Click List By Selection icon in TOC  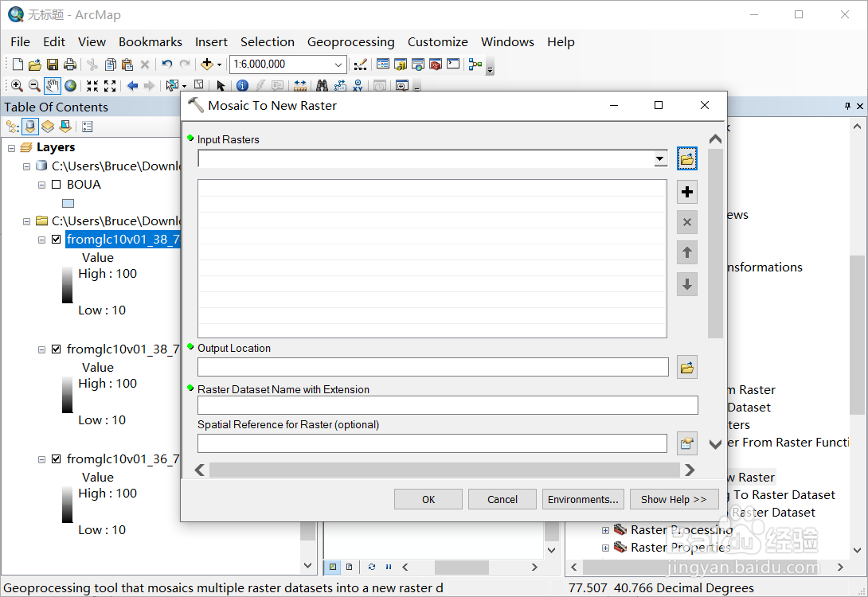pyautogui.click(x=65, y=127)
